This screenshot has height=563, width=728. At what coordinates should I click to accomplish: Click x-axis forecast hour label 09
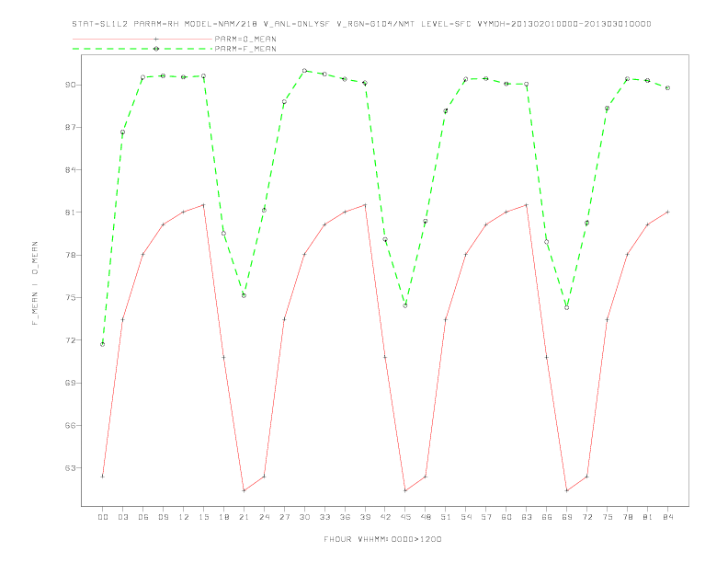pos(163,517)
